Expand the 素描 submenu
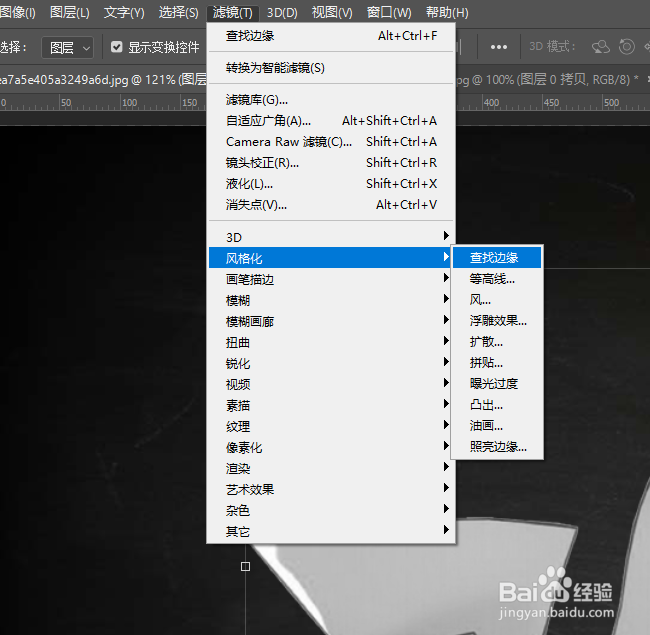Image resolution: width=650 pixels, height=635 pixels. [x=331, y=405]
